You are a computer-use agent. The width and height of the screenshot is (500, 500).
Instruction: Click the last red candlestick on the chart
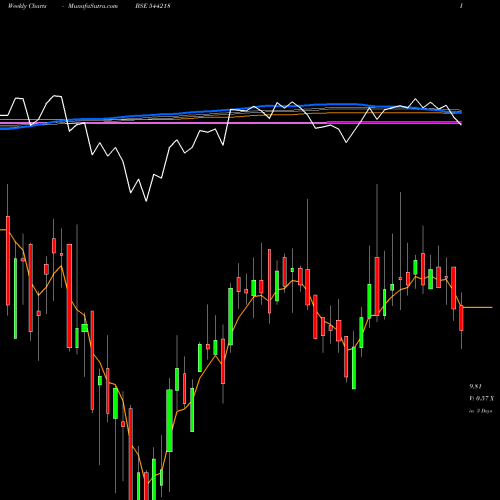[x=461, y=318]
